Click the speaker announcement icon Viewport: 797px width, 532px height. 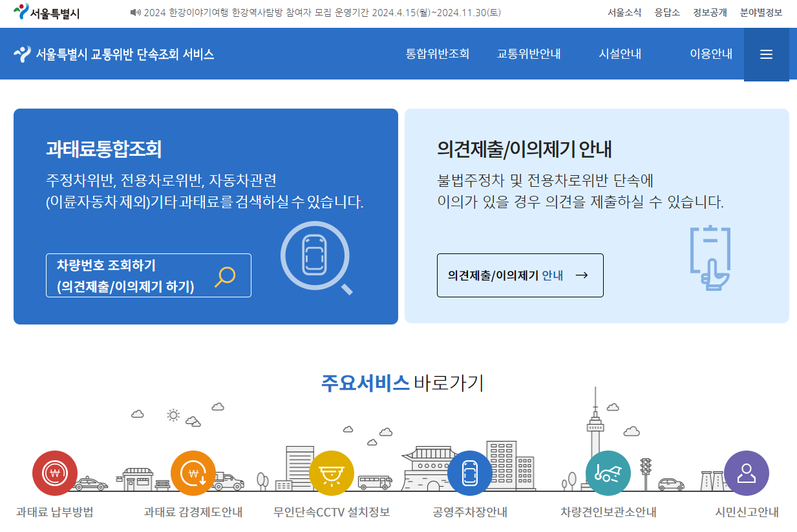click(x=135, y=12)
